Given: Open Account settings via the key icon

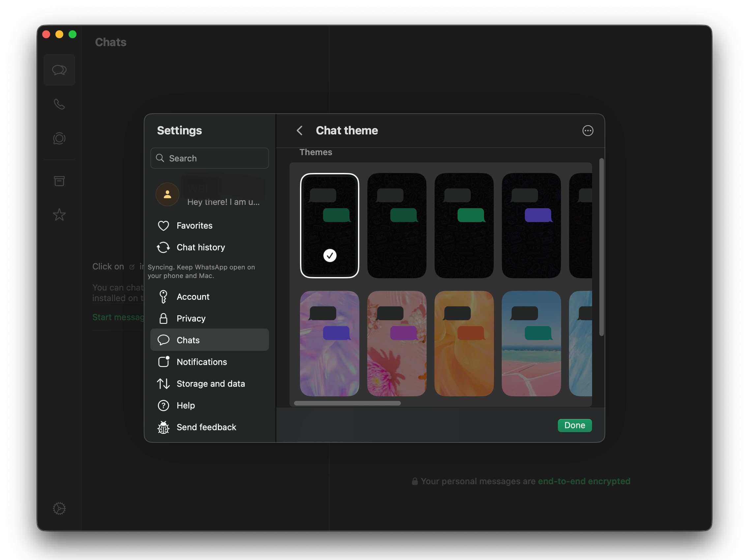Looking at the screenshot, I should [x=164, y=296].
